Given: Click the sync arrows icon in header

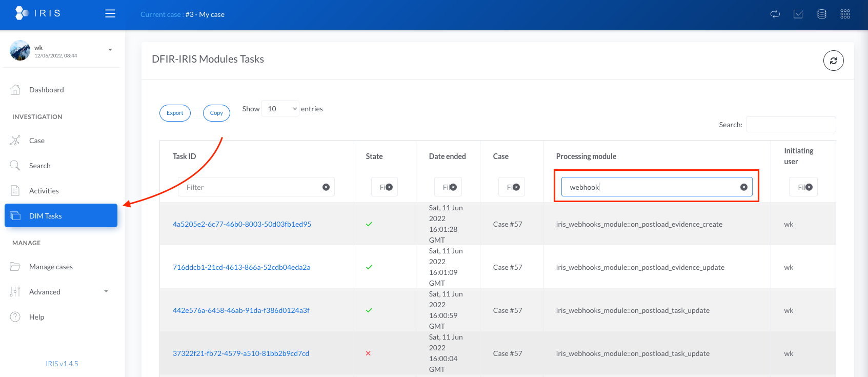Looking at the screenshot, I should tap(775, 14).
